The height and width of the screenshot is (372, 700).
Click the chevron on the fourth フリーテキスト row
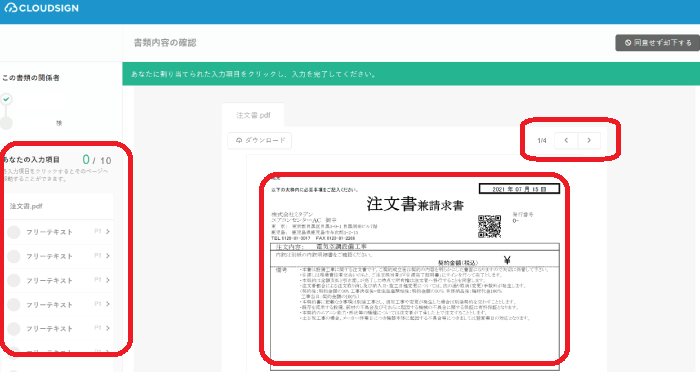[x=108, y=304]
